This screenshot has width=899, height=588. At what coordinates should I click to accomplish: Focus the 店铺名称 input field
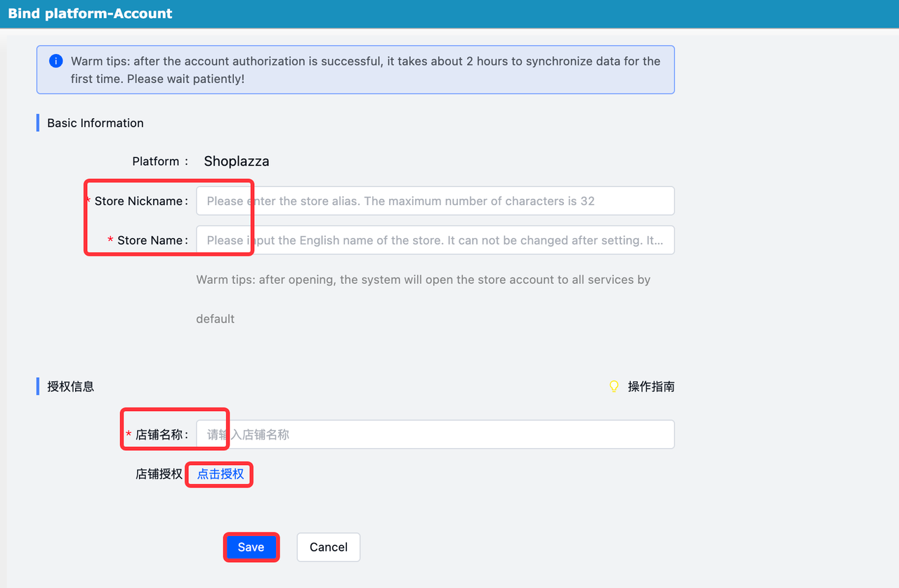pyautogui.click(x=435, y=435)
